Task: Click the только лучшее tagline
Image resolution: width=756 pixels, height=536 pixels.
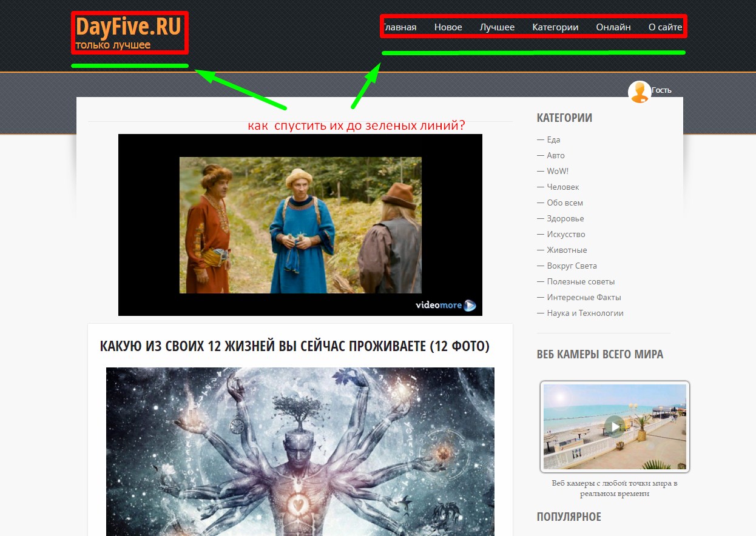Action: point(113,45)
